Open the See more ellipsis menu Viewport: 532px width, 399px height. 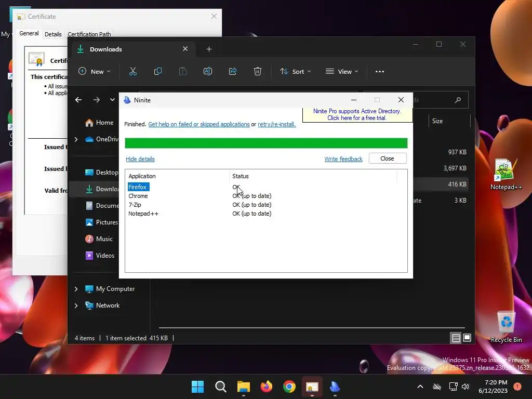point(380,72)
